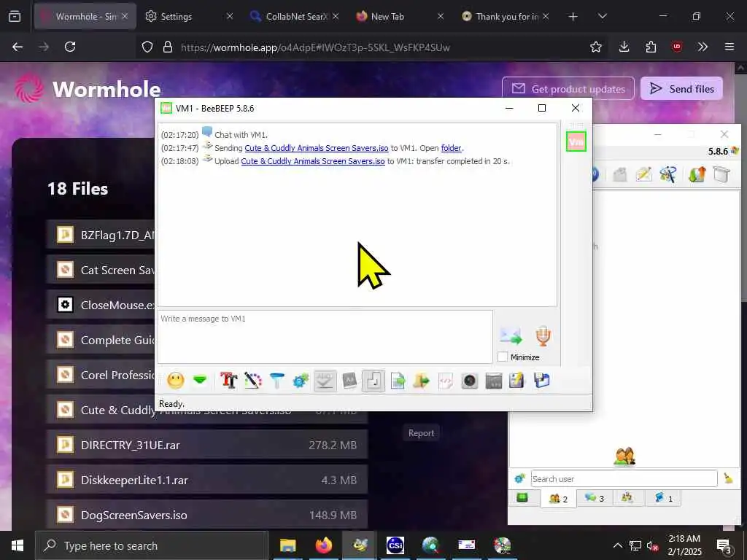
Task: Select DogScreenSavers.iso file row
Action: pyautogui.click(x=206, y=516)
